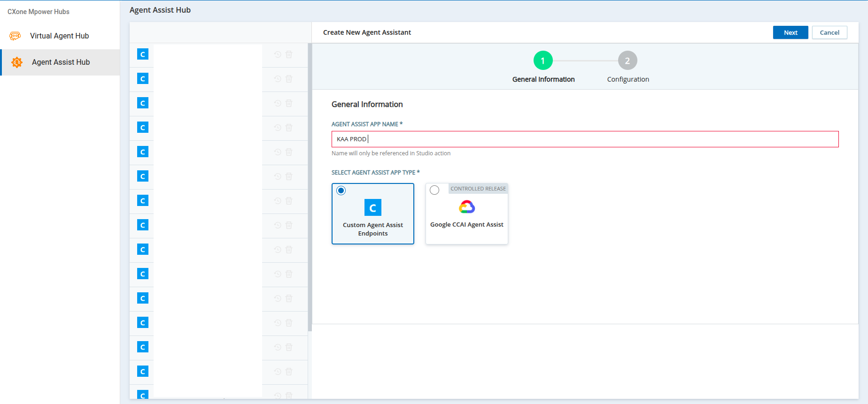Select the Custom Agent Assist Endpoints radio button
This screenshot has width=868, height=404.
341,191
